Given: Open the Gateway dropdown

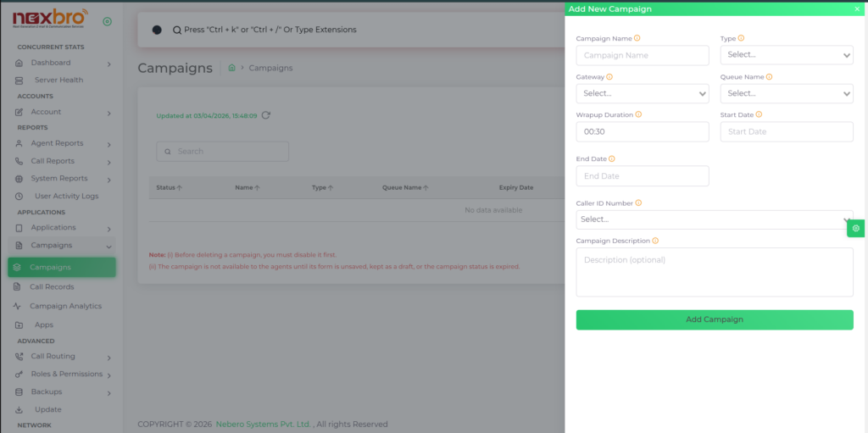Looking at the screenshot, I should coord(642,93).
